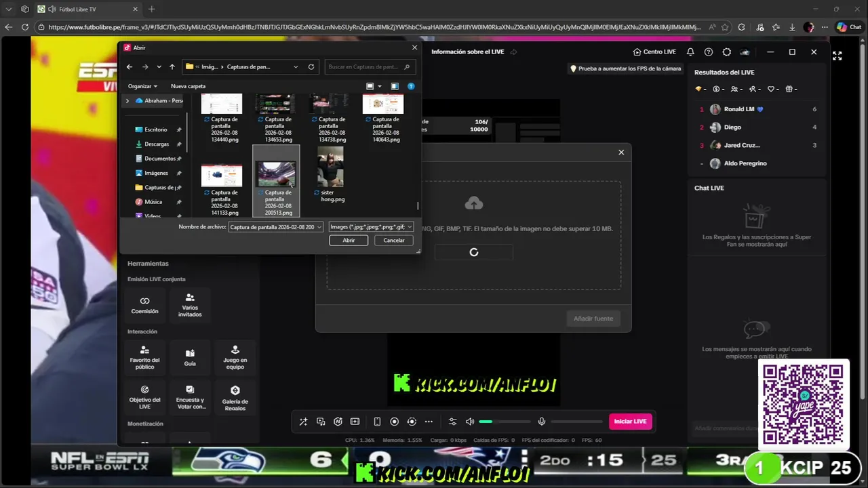868x488 pixels.
Task: Go up one folder level
Action: tap(172, 66)
